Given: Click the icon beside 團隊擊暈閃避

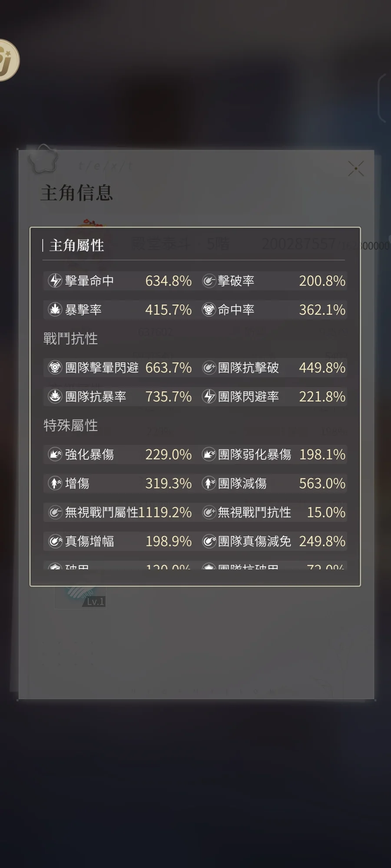Looking at the screenshot, I should 55,368.
